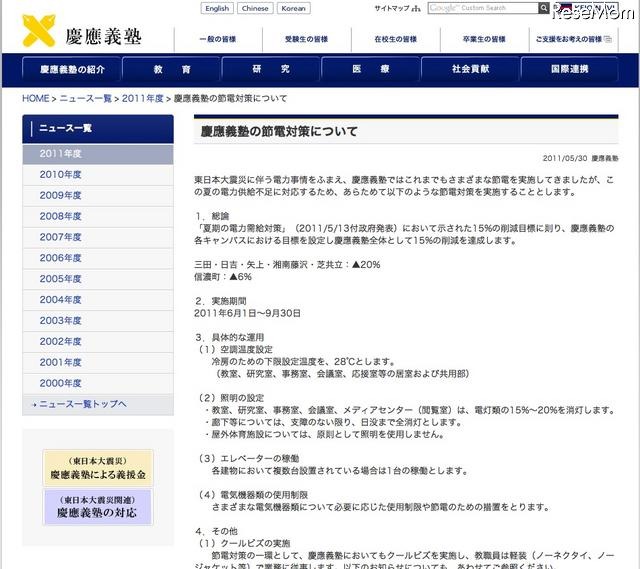Screen dimensions: 640x569
Task: Open the 国際連携 navigation tab
Action: coord(570,69)
